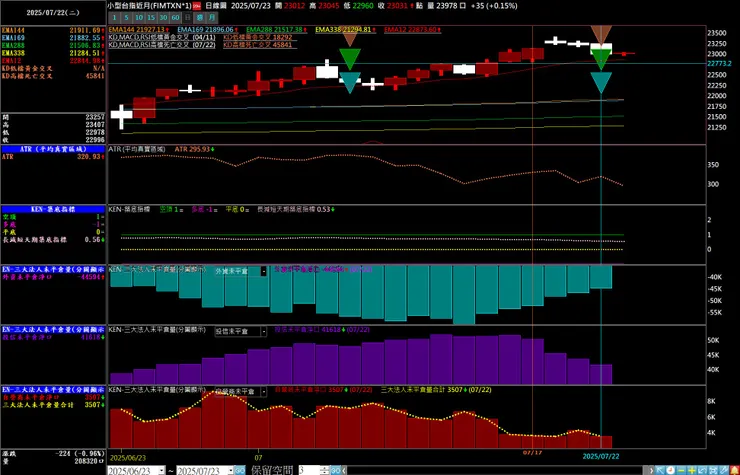The width and height of the screenshot is (740, 475).
Task: Click the red icon beside the FIMTXN*1 symbol name
Action: point(196,6)
